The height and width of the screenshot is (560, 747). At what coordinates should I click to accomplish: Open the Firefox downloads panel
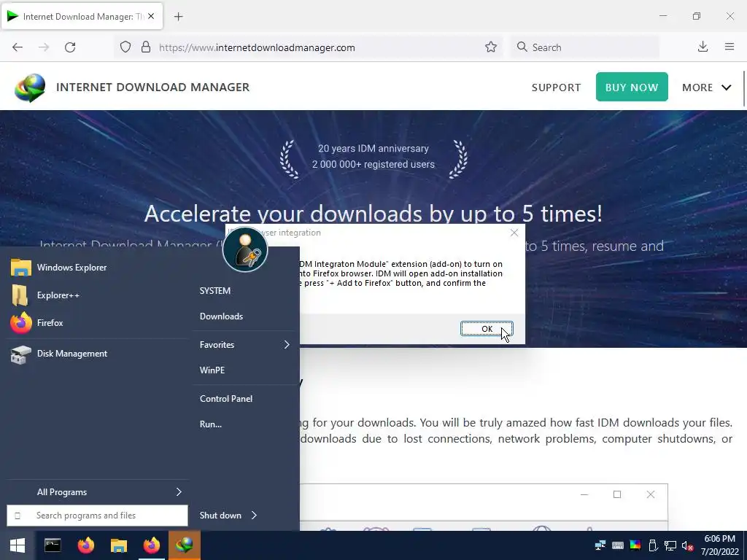[703, 47]
